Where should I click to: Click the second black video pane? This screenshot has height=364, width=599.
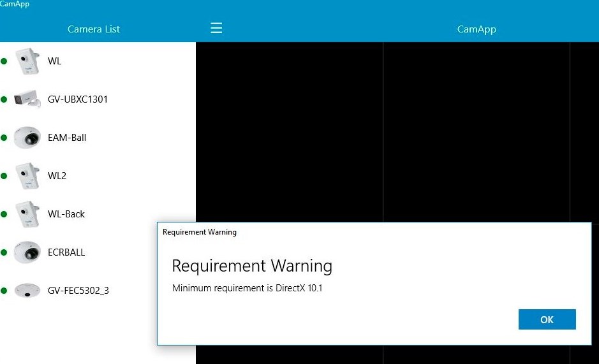coord(477,132)
